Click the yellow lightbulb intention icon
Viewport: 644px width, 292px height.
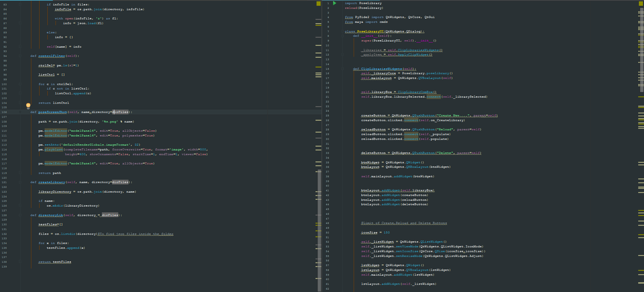29,106
